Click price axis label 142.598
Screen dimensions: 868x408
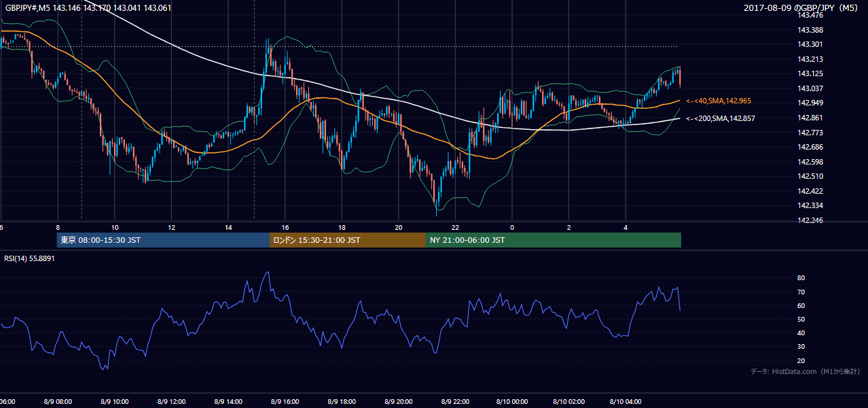[x=810, y=162]
